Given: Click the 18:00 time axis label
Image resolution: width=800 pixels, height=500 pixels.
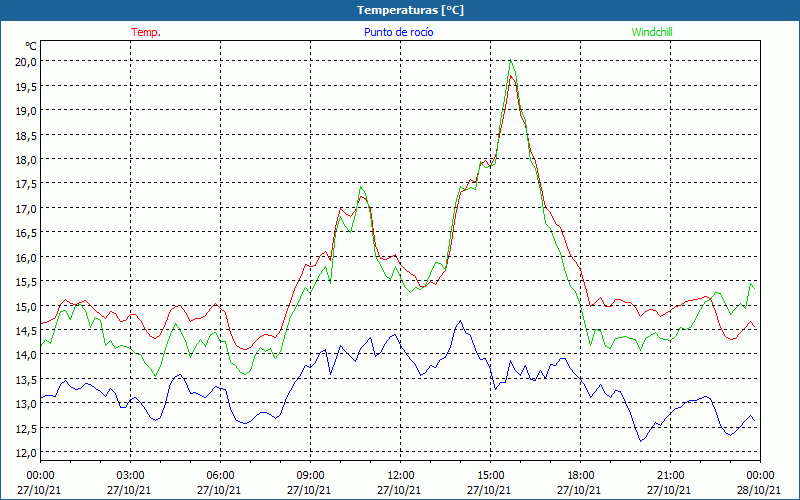Looking at the screenshot, I should [x=581, y=476].
